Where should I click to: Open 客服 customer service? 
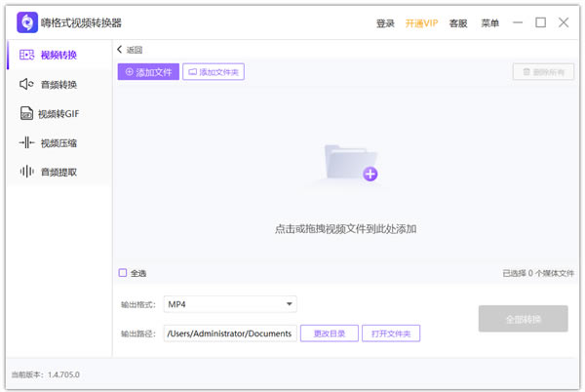coord(458,23)
